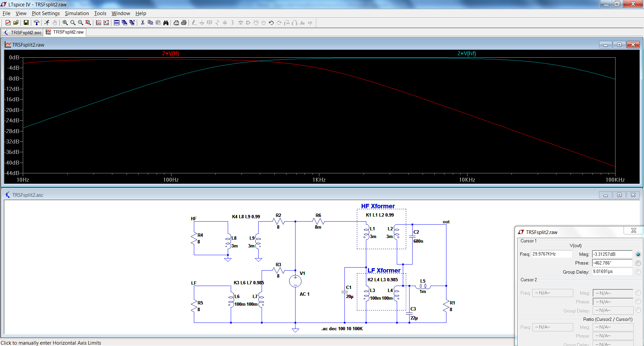Image resolution: width=644 pixels, height=346 pixels.
Task: Click the New Schematic toolbar icon
Action: click(x=8, y=23)
